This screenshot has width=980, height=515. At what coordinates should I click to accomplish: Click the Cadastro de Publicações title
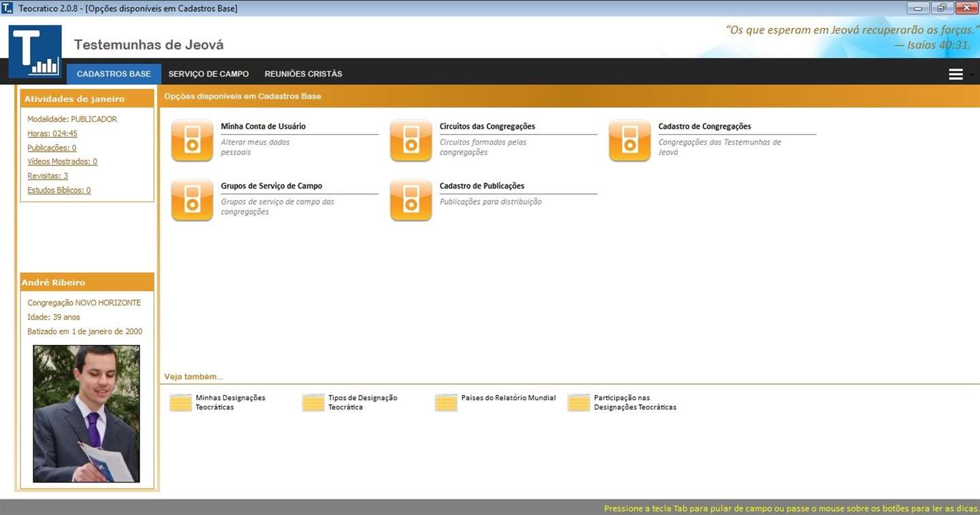click(482, 186)
